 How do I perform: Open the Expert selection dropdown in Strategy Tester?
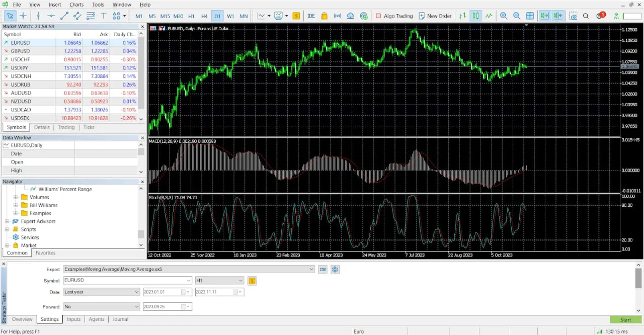coord(311,269)
